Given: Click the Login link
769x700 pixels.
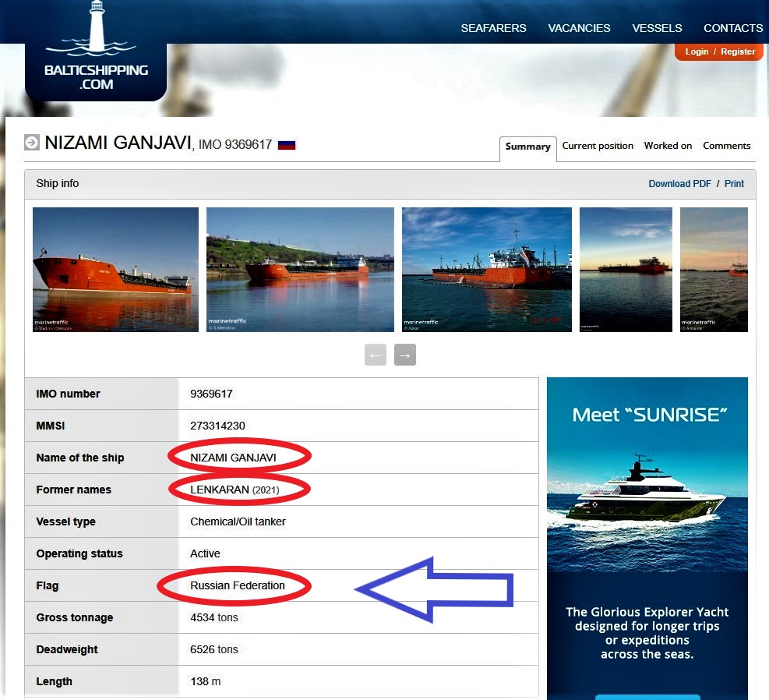Looking at the screenshot, I should (x=697, y=51).
